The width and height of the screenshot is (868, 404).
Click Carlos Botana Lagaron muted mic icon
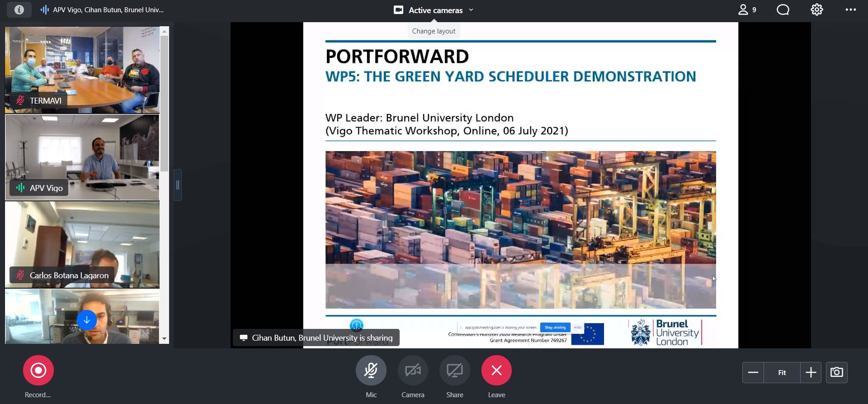click(x=20, y=275)
